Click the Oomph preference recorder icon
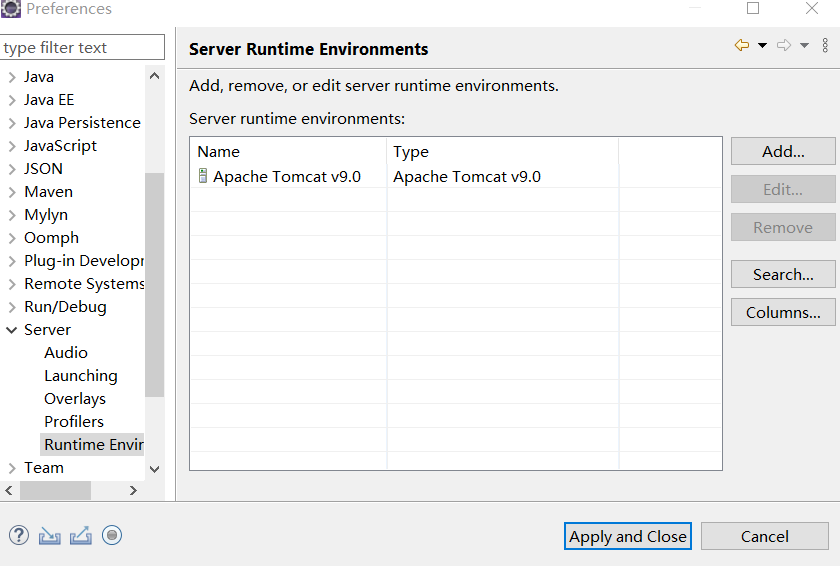This screenshot has width=840, height=566. [x=112, y=535]
